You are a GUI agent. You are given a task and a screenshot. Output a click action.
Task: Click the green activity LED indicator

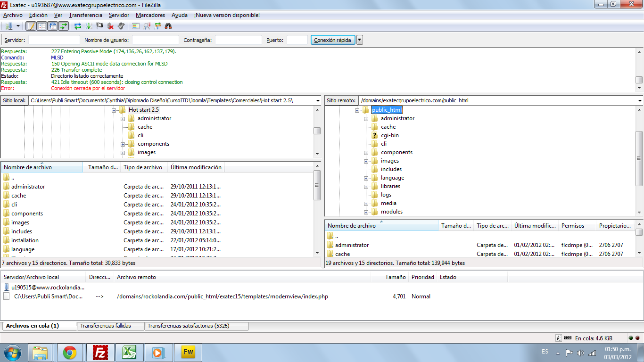pyautogui.click(x=631, y=338)
